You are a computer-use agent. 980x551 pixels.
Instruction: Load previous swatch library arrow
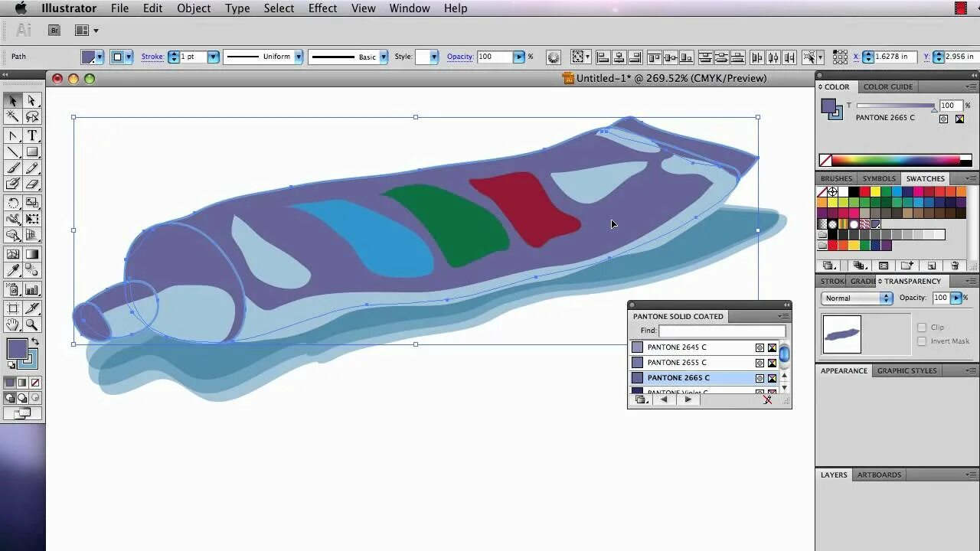(x=664, y=399)
